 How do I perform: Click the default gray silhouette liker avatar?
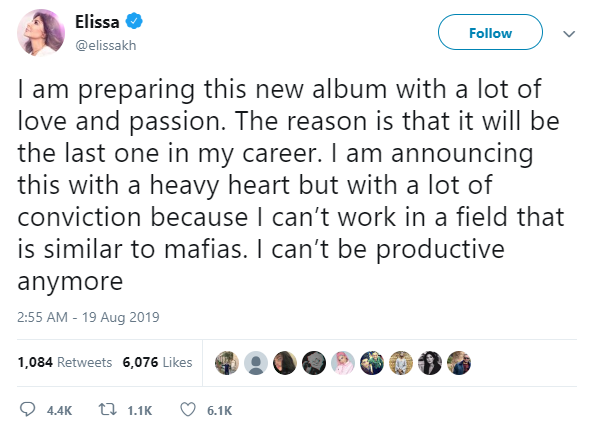[x=255, y=363]
